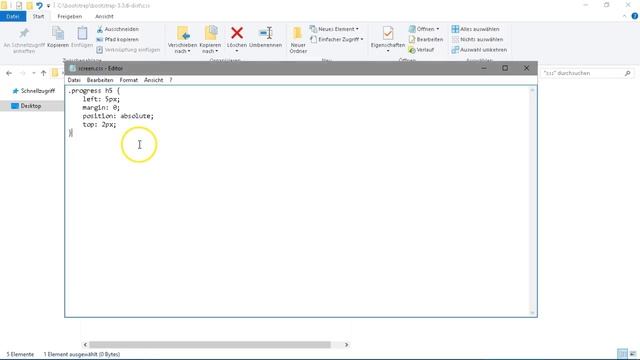Viewport: 640px width, 360px height.
Task: Open the Editor's Bearbeiten menu
Action: (100, 80)
